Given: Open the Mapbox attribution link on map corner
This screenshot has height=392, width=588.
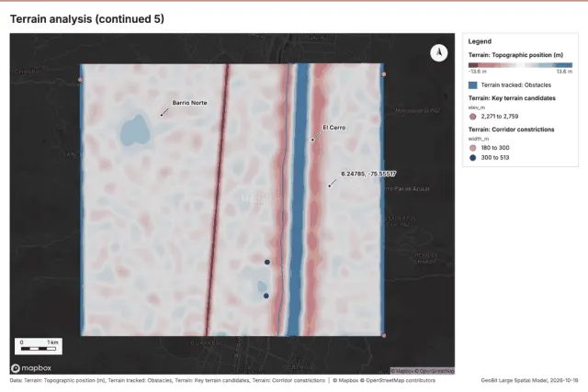Looking at the screenshot, I should [403, 371].
